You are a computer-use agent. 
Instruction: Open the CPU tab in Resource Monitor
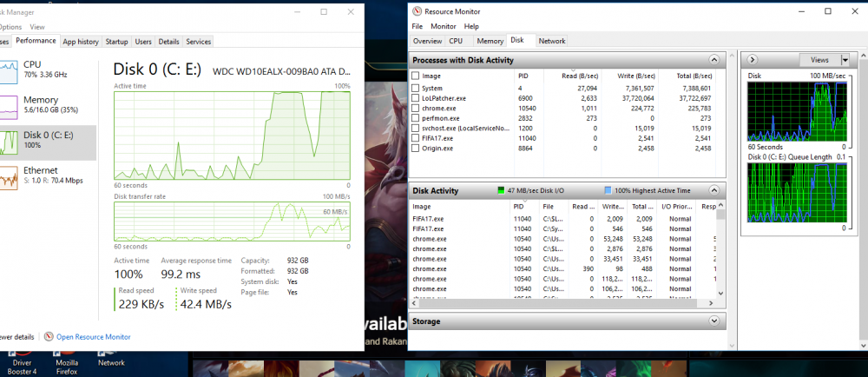coord(456,41)
